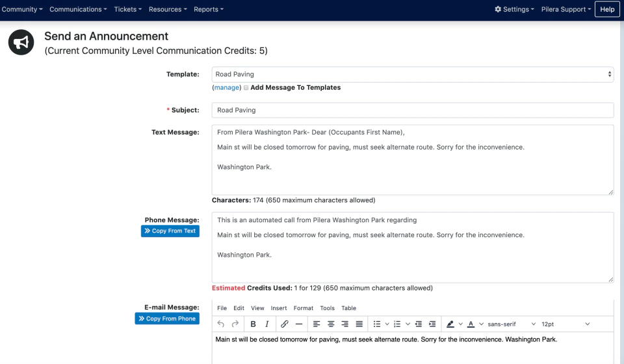Open the Reports nav menu
The height and width of the screenshot is (364, 624).
(x=209, y=9)
